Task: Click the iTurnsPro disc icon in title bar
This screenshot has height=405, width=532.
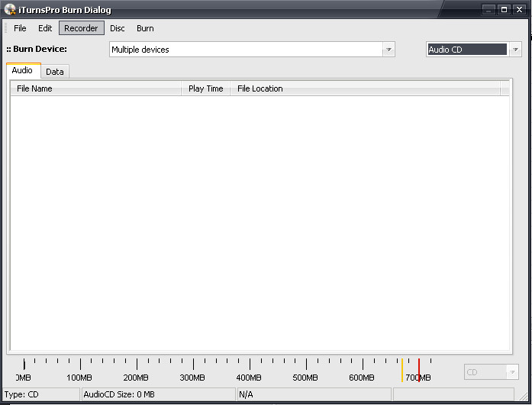Action: 10,9
